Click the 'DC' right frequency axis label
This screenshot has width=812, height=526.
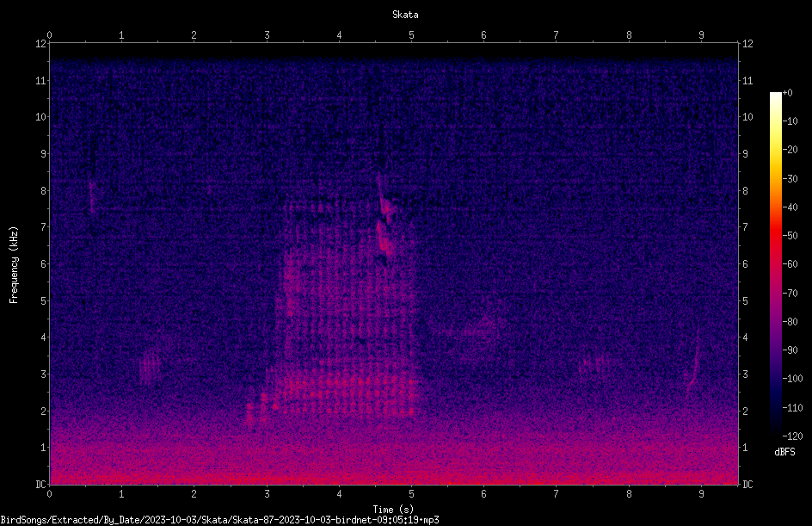(x=747, y=484)
